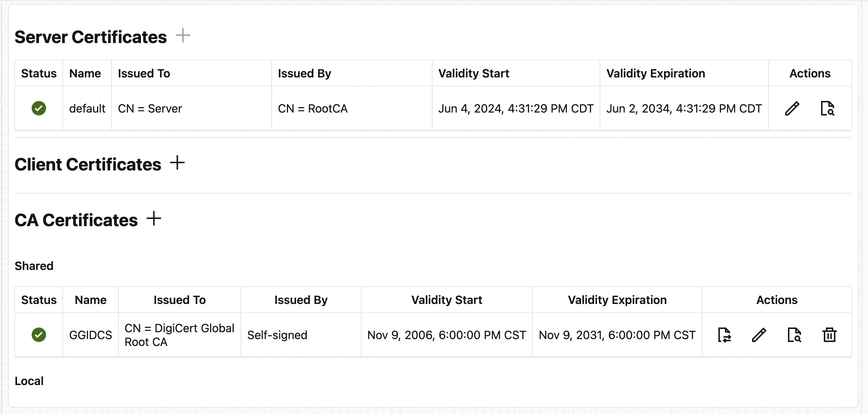
Task: Click the 'Server Certificates' heading
Action: (x=91, y=37)
